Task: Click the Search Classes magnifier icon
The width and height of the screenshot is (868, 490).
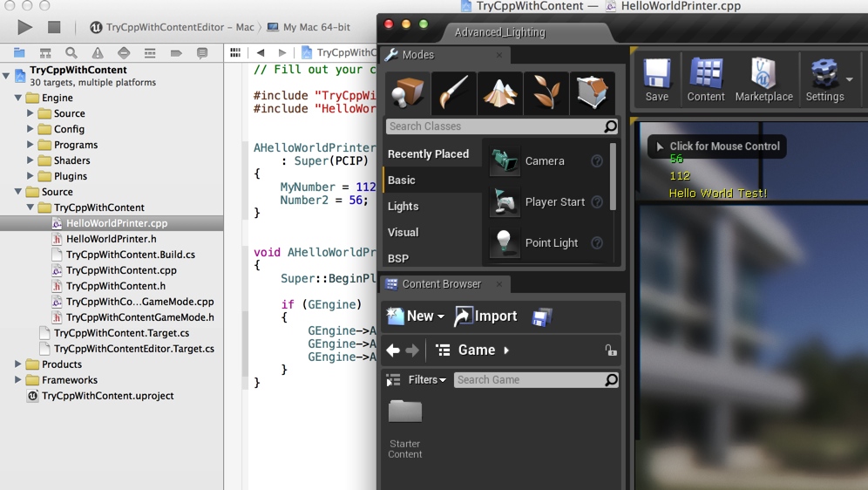Action: [x=610, y=126]
